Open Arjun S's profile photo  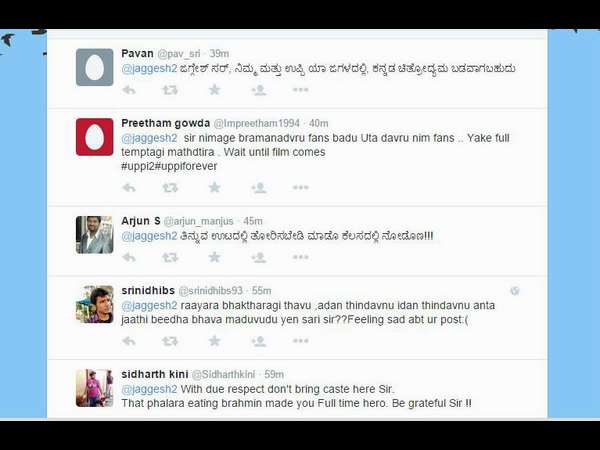pos(95,235)
